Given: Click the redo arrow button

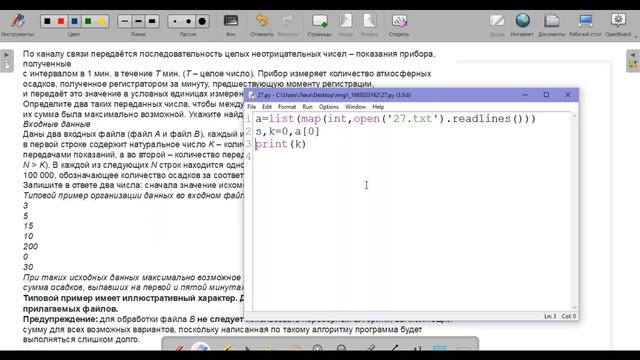Looking at the screenshot, I should 288,24.
